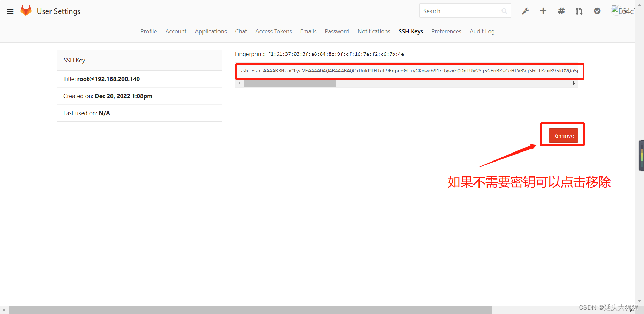The image size is (644, 314).
Task: Open Issues via the hash icon
Action: [561, 11]
